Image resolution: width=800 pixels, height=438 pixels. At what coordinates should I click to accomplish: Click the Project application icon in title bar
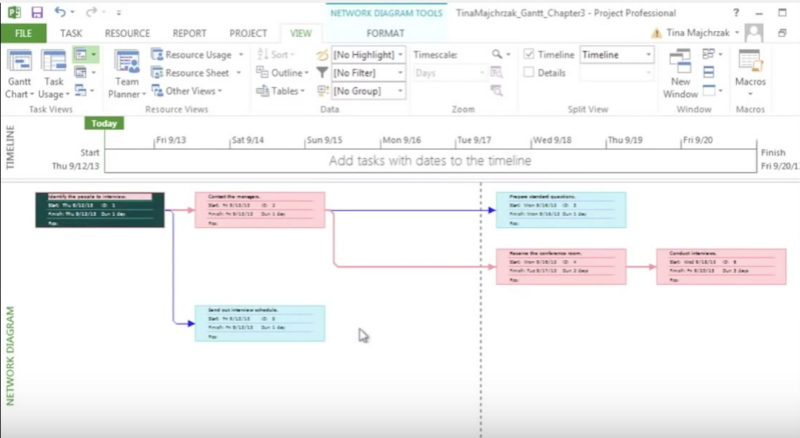(x=14, y=12)
